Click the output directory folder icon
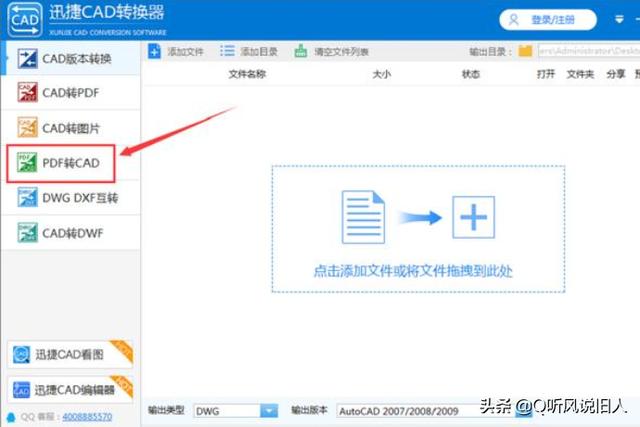The image size is (640, 427). tap(525, 51)
